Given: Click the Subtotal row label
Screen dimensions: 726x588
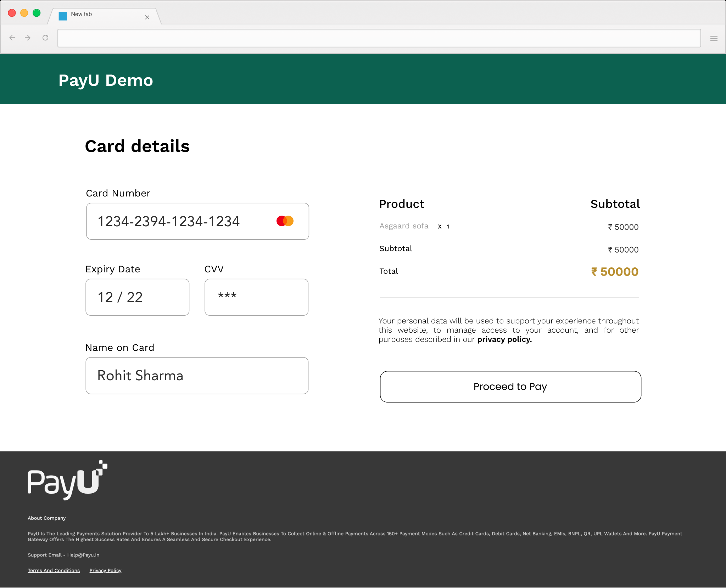Looking at the screenshot, I should click(x=396, y=249).
